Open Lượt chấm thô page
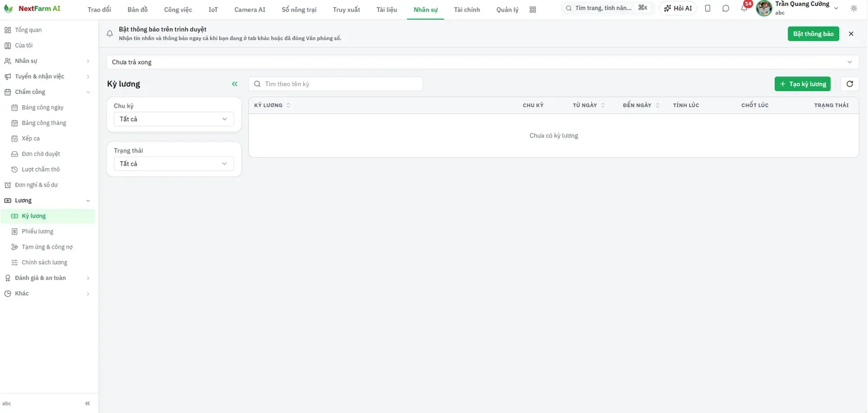The width and height of the screenshot is (868, 413). pos(48,169)
